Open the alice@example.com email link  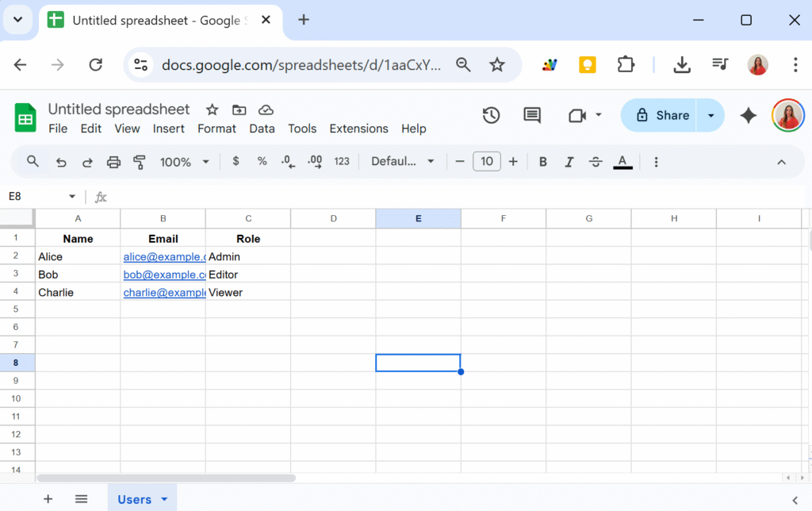pyautogui.click(x=163, y=257)
